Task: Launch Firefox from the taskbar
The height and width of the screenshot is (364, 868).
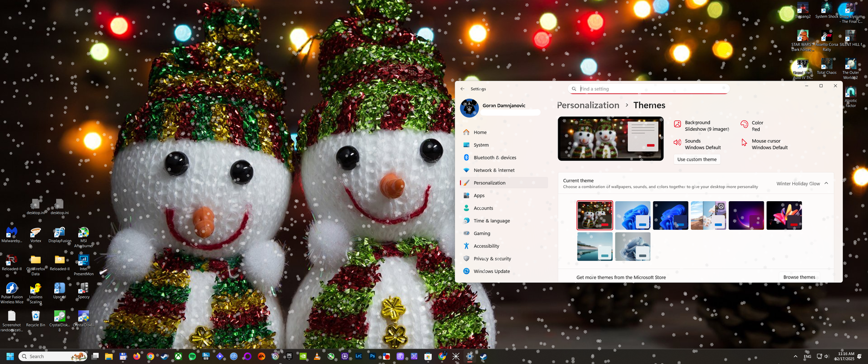Action: point(137,357)
